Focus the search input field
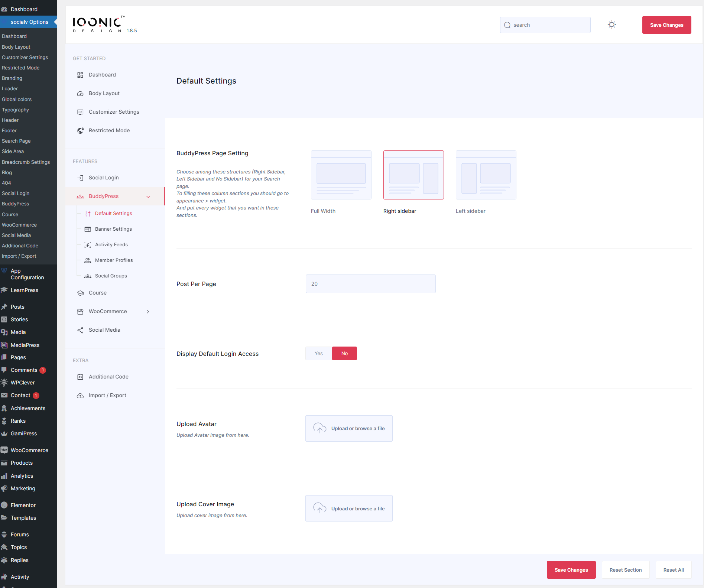 tap(545, 25)
